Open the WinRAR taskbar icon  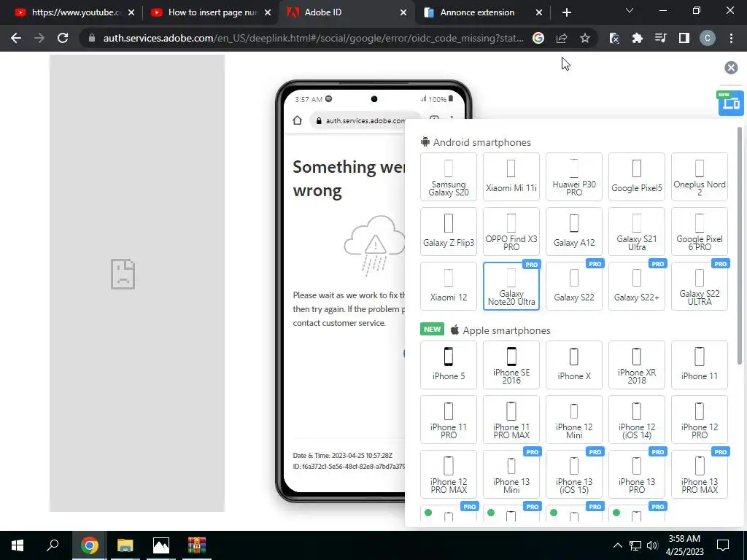(x=196, y=545)
